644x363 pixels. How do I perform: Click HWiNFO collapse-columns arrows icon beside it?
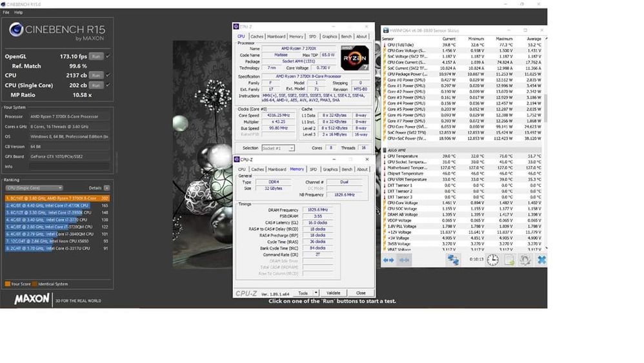click(404, 260)
